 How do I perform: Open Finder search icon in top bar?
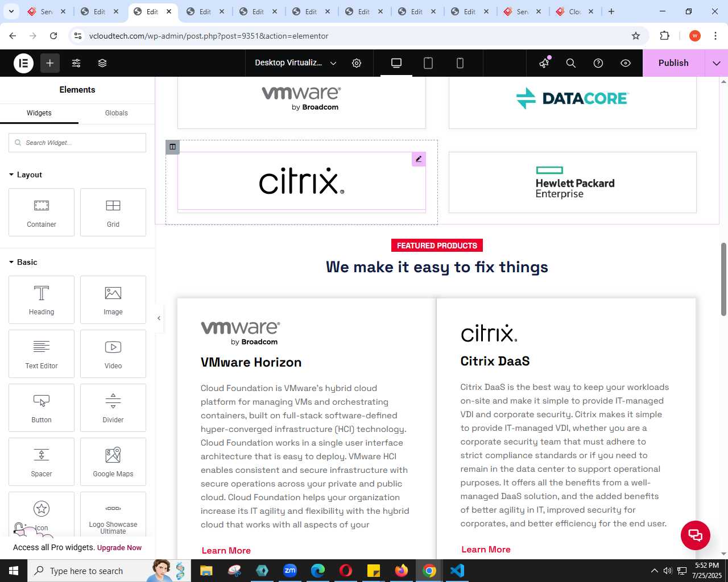pos(571,63)
